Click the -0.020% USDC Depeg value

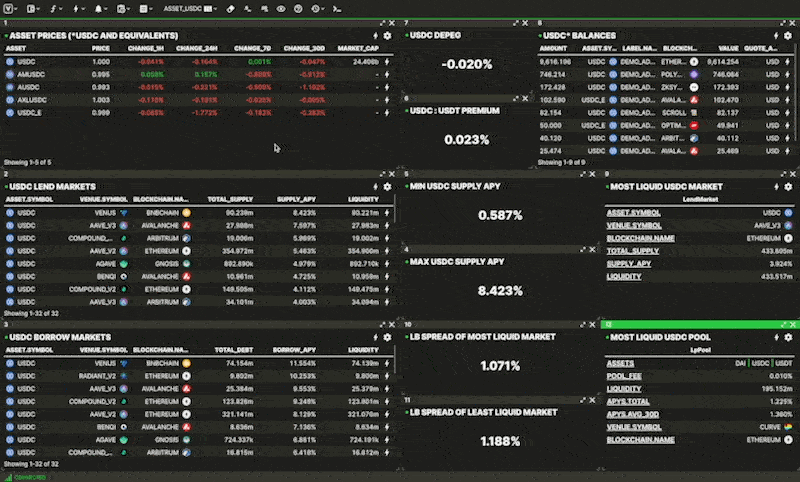(467, 64)
